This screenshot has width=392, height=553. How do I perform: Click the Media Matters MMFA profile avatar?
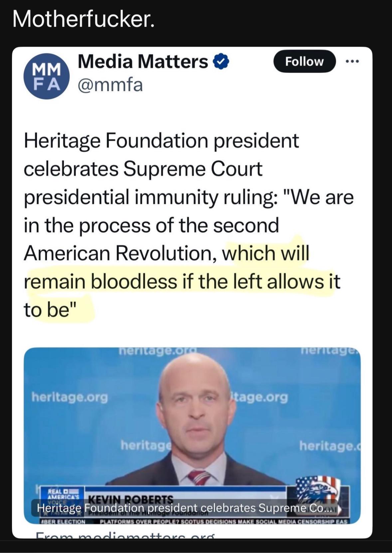click(x=46, y=76)
